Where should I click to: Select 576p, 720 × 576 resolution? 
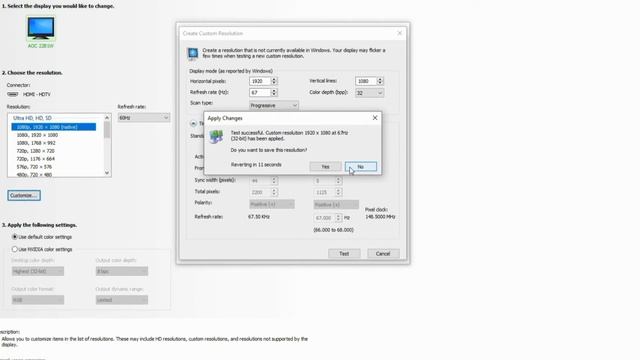pyautogui.click(x=34, y=167)
